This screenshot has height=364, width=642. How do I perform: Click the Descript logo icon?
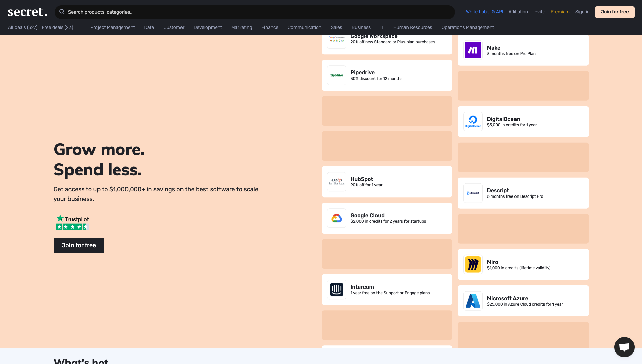473,193
